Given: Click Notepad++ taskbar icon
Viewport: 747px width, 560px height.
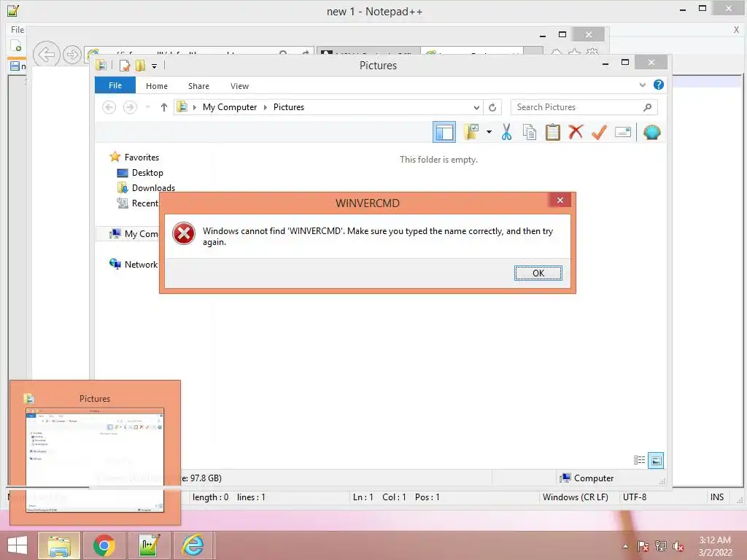Looking at the screenshot, I should (x=149, y=545).
